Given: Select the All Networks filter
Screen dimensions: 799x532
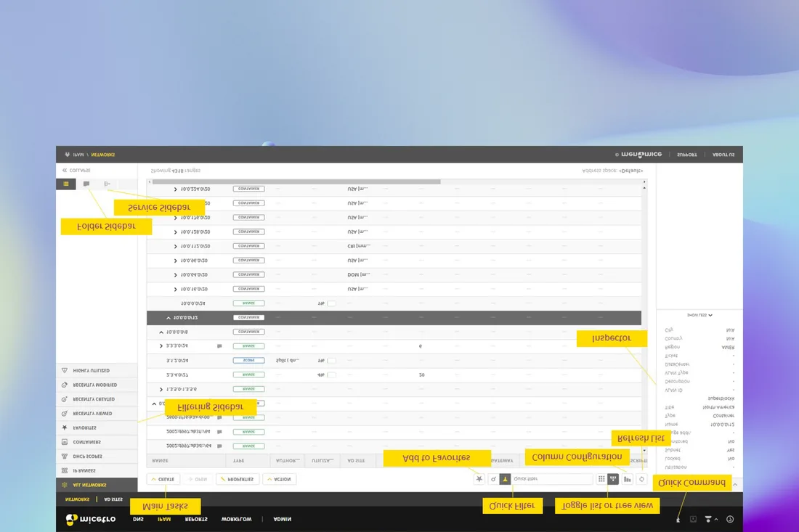Looking at the screenshot, I should 97,485.
